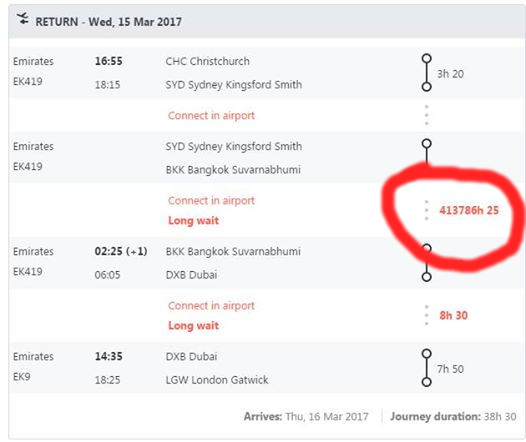Image resolution: width=526 pixels, height=442 pixels.
Task: Click the 8h 30 layover duration
Action: tap(453, 315)
